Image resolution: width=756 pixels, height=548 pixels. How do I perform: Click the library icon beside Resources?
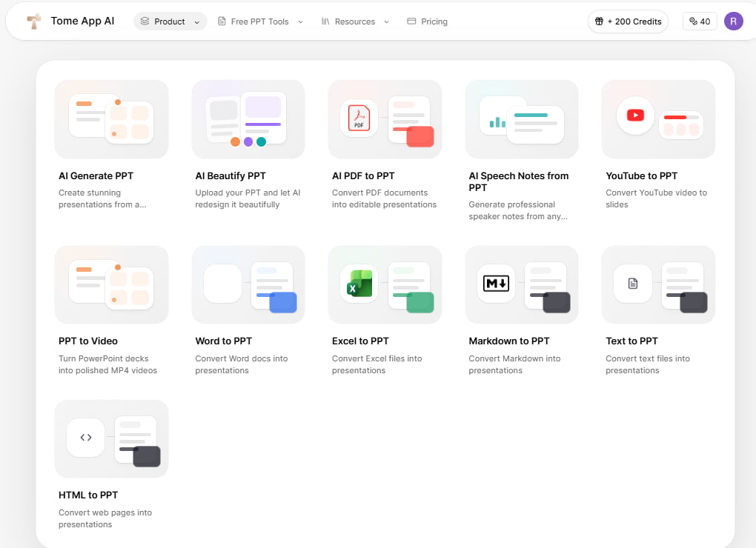[325, 21]
